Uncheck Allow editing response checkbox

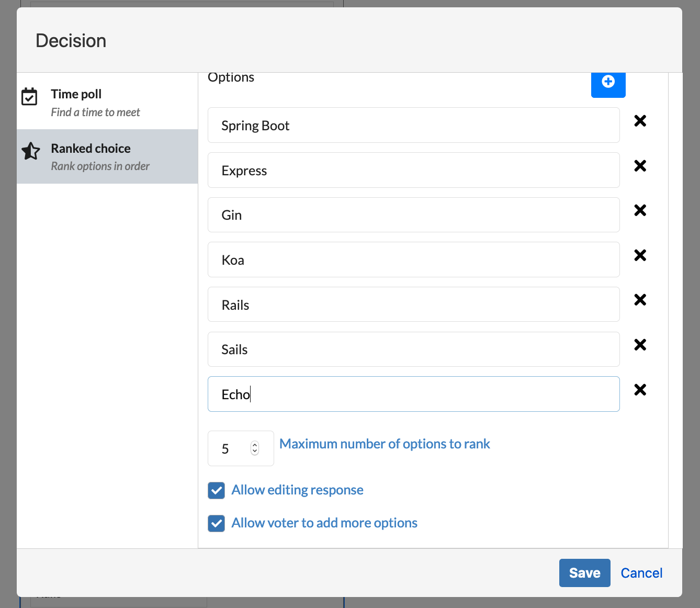216,490
